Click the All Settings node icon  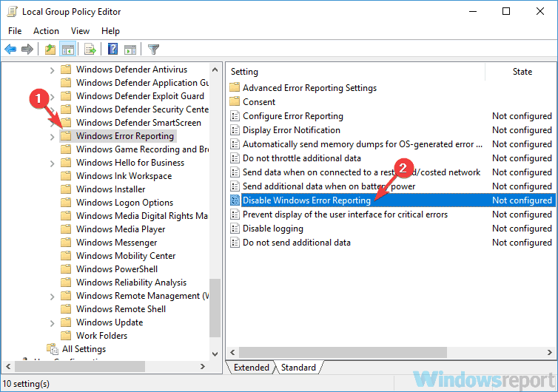click(53, 349)
